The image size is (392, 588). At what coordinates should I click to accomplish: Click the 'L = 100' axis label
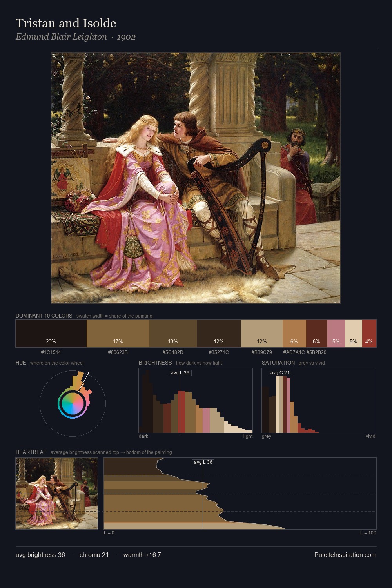(x=368, y=533)
